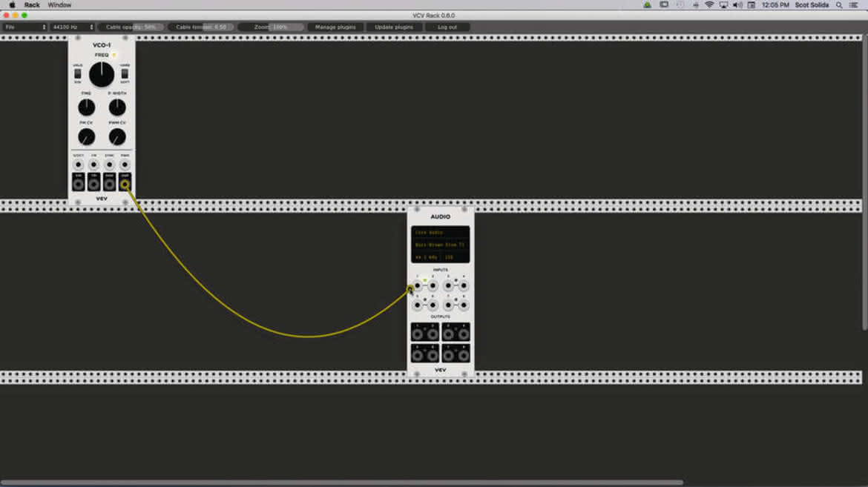Open the Audio module block size selector
Viewport: 868px width, 487px height.
coord(455,257)
